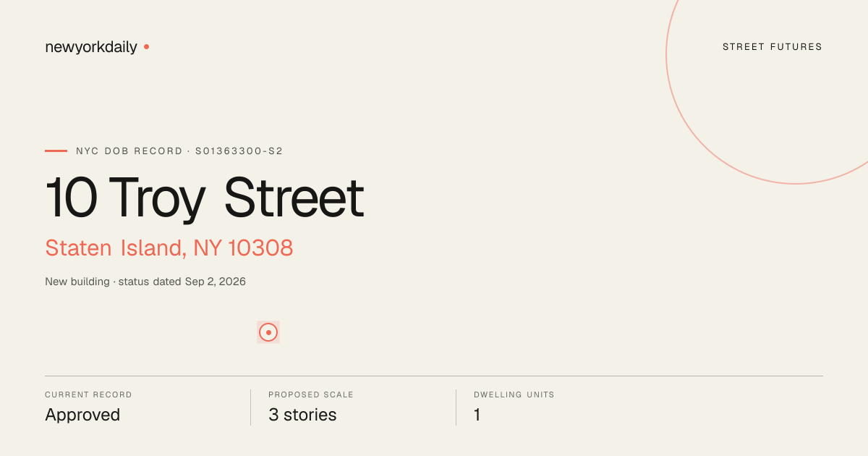Image resolution: width=868 pixels, height=456 pixels.
Task: Select the 3 stories value
Action: click(302, 415)
